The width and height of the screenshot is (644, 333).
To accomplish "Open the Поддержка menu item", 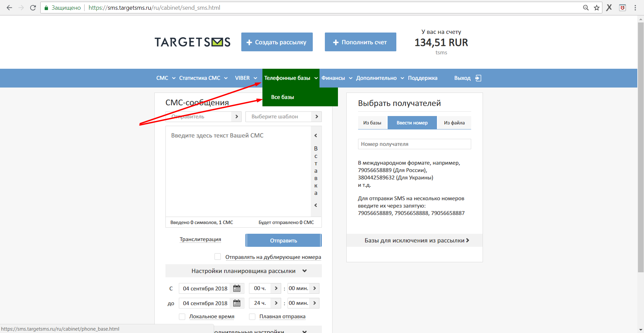I will [423, 78].
